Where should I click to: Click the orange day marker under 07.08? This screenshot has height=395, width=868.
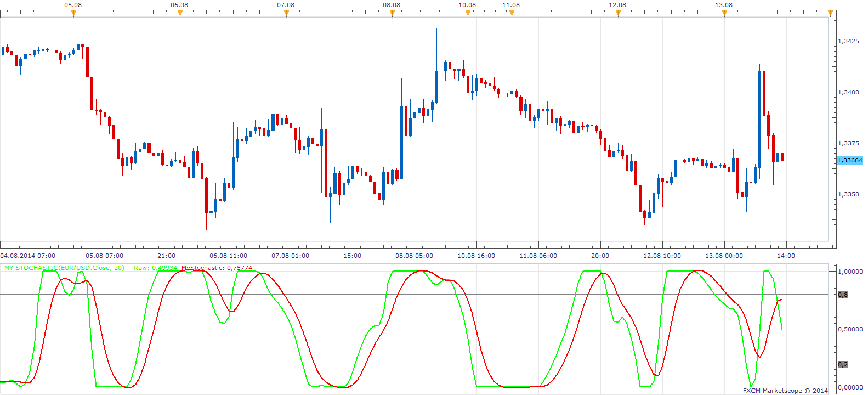click(286, 14)
